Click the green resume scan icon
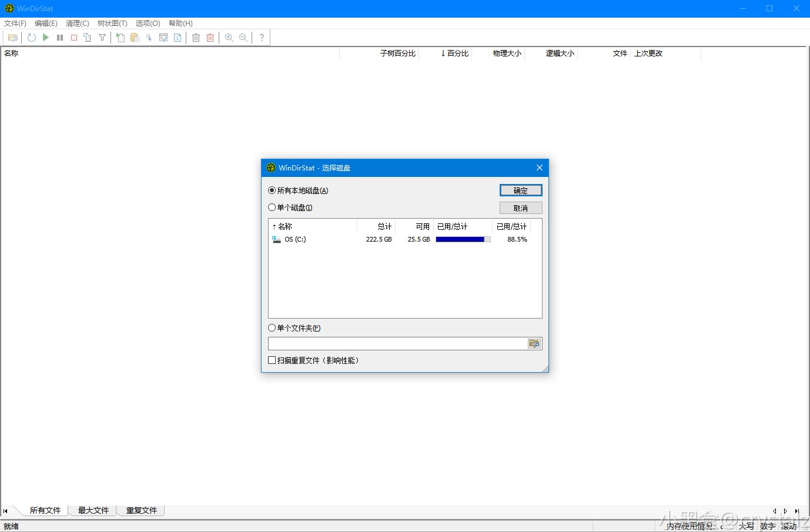This screenshot has width=810, height=532. (x=46, y=38)
